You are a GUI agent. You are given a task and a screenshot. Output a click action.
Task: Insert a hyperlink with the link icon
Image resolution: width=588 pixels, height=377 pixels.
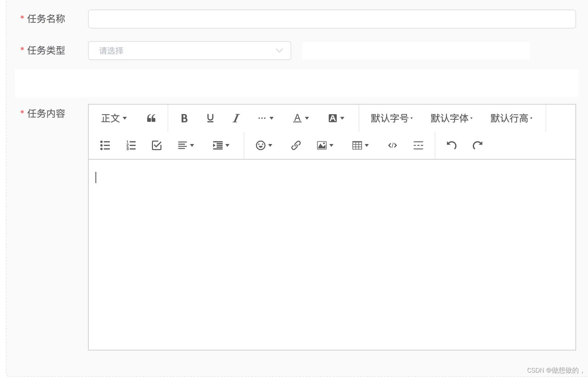click(296, 145)
